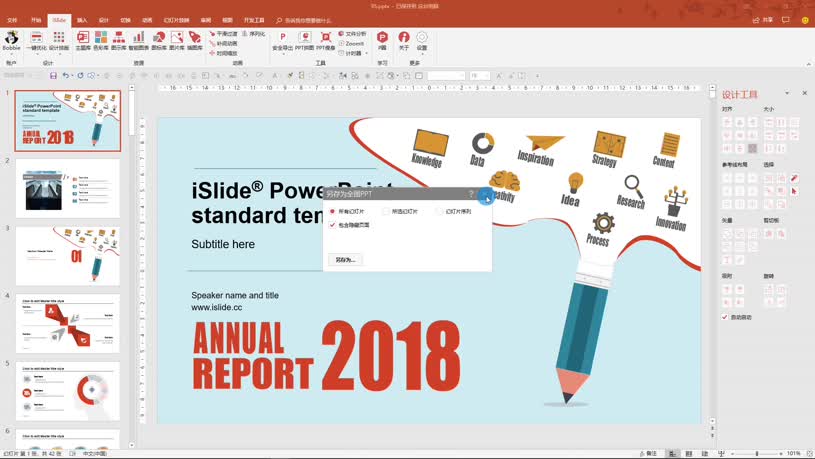This screenshot has width=815, height=459.
Task: Open the 文件 File tab
Action: pyautogui.click(x=12, y=20)
